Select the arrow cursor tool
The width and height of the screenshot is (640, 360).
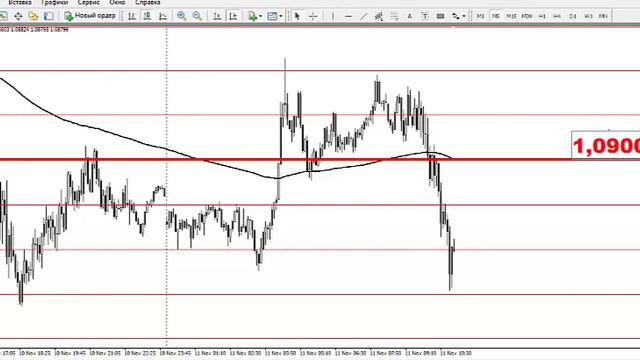[x=297, y=16]
